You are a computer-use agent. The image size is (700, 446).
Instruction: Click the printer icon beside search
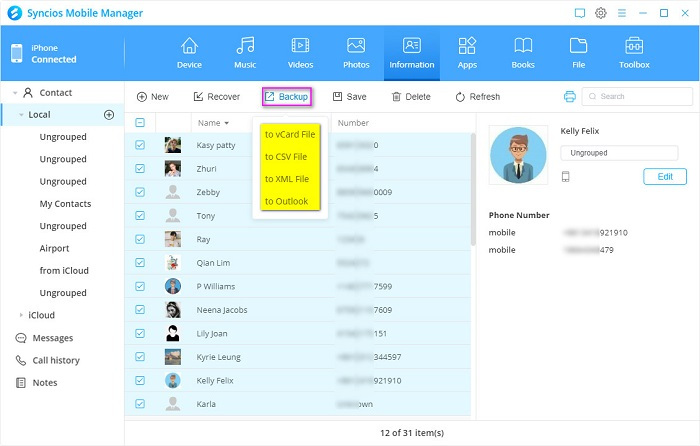(x=569, y=97)
